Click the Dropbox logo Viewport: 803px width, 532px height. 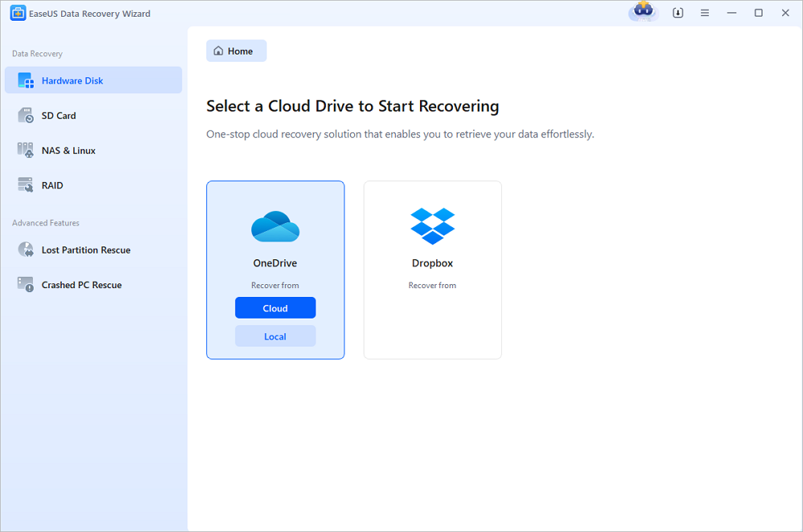tap(433, 226)
